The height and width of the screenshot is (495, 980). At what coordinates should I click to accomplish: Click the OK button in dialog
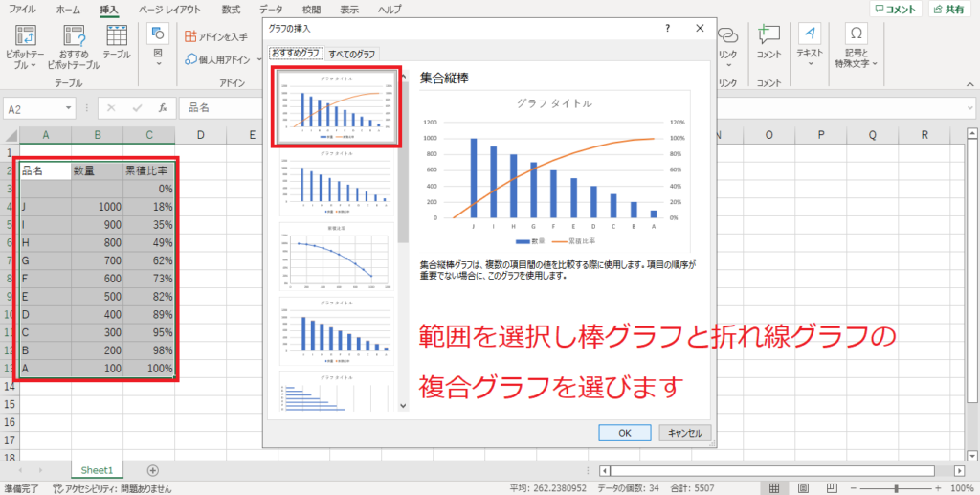click(x=625, y=433)
